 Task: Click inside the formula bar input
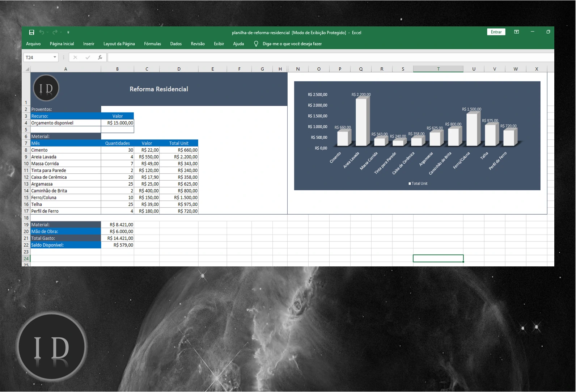326,58
